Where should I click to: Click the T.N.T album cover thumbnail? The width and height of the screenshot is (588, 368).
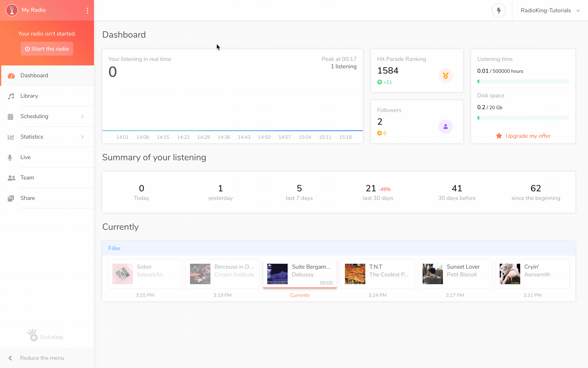(355, 274)
